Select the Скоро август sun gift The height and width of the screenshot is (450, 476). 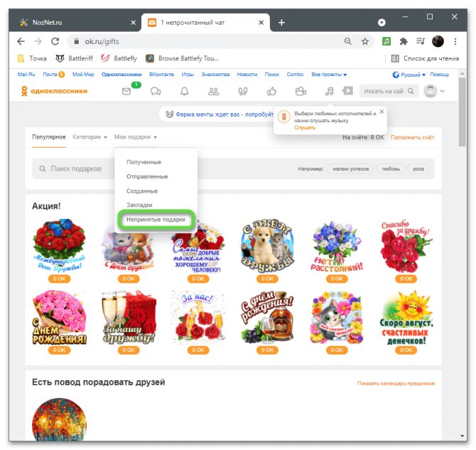click(x=406, y=318)
